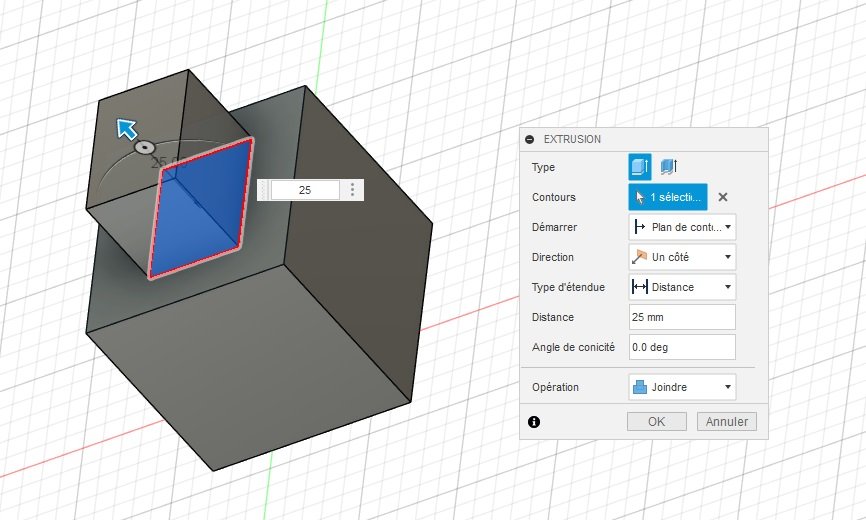Image resolution: width=866 pixels, height=520 pixels.
Task: Click the Annuler button
Action: [727, 422]
